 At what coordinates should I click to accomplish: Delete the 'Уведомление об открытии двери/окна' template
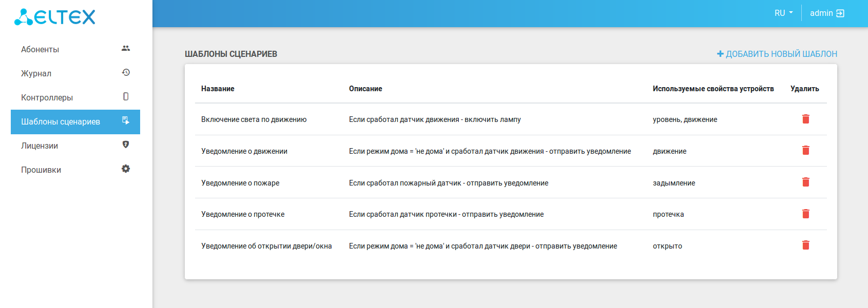click(x=805, y=245)
